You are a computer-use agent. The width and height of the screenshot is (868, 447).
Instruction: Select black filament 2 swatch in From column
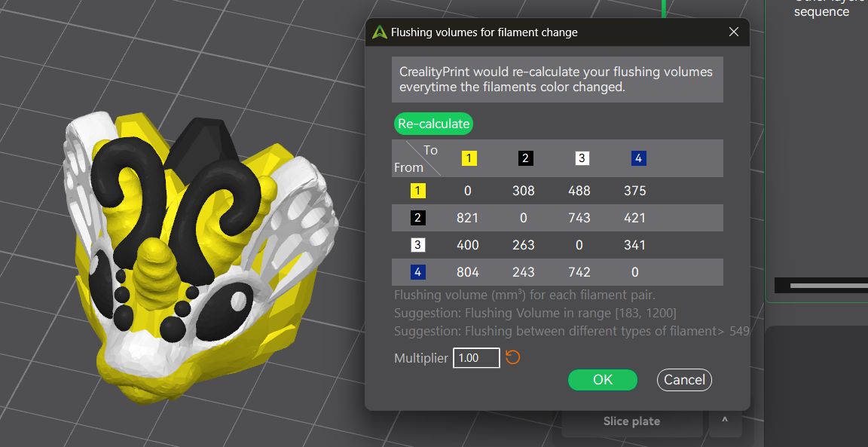click(x=417, y=218)
